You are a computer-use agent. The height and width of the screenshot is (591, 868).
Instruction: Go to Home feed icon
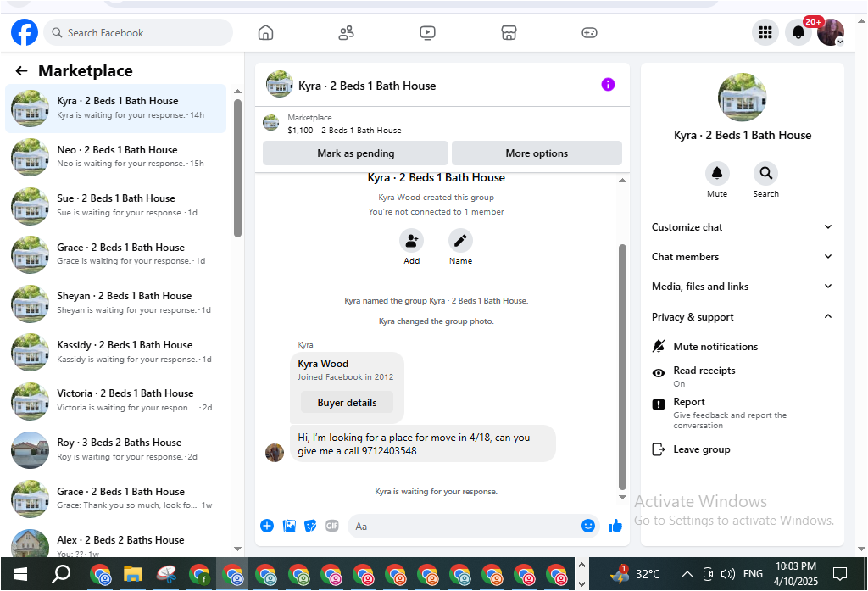point(265,33)
